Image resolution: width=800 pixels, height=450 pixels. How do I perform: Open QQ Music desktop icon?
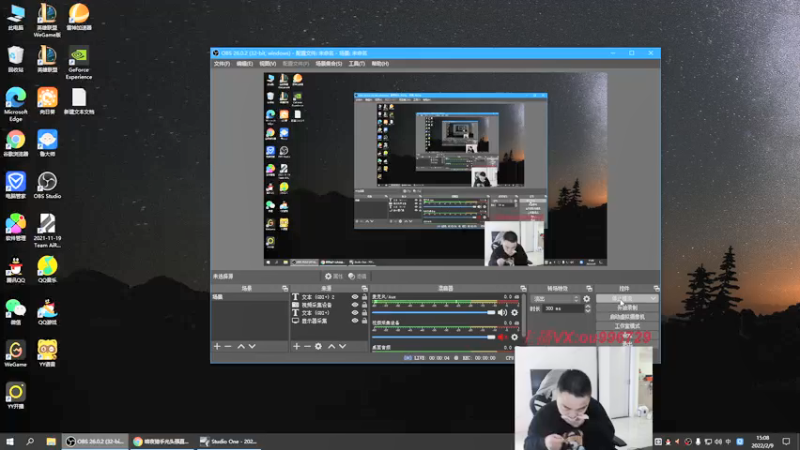pos(47,270)
